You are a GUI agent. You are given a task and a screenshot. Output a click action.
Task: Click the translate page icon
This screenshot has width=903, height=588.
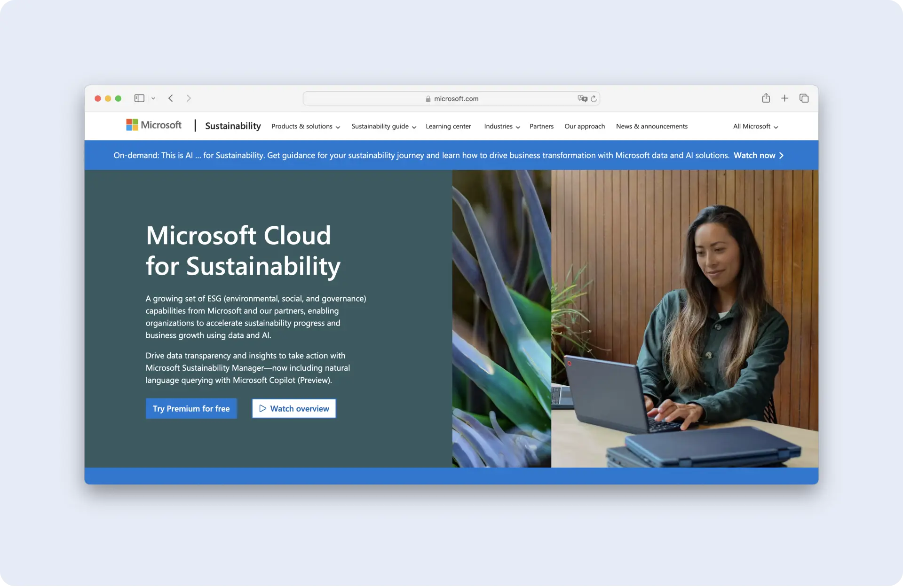click(582, 98)
